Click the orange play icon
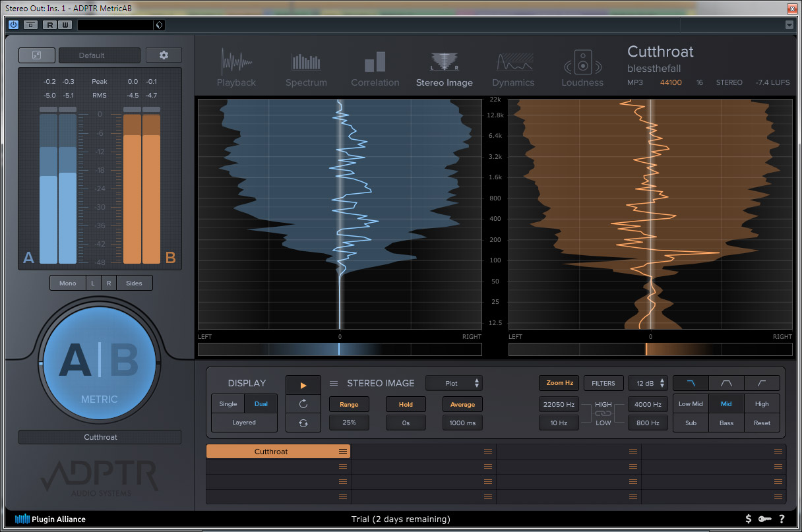The height and width of the screenshot is (532, 802). [x=303, y=385]
